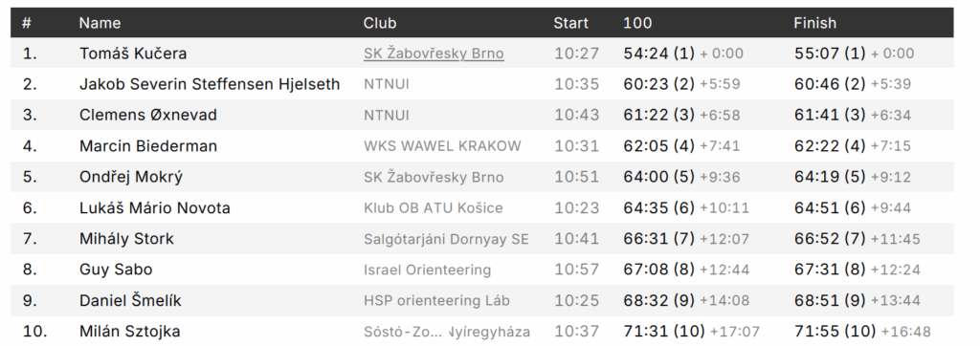Select the 100 split column header
This screenshot has height=346, width=980.
637,23
